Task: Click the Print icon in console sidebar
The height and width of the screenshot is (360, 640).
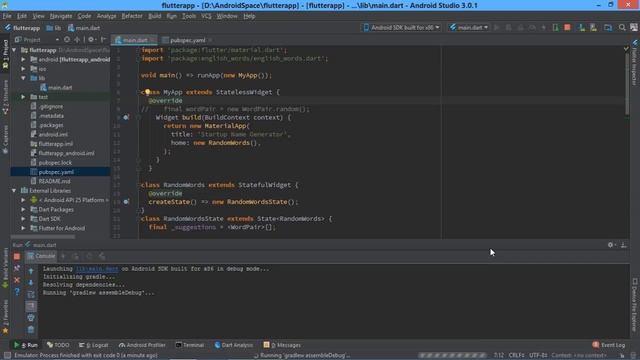Action: [31, 318]
